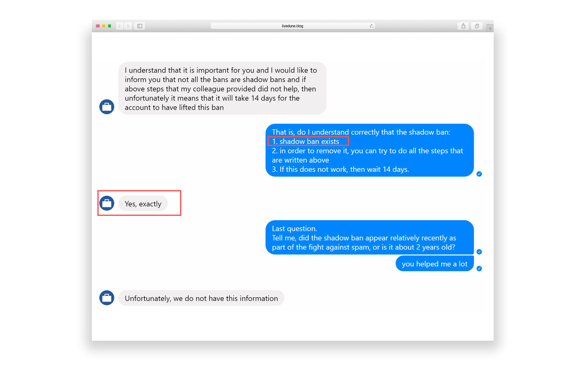The width and height of the screenshot is (588, 368).
Task: Click the livedune.blog address field
Action: tap(292, 26)
